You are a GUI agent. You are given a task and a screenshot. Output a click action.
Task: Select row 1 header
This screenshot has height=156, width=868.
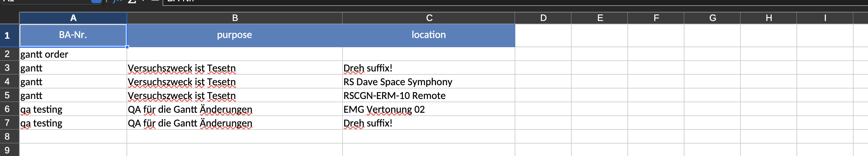pyautogui.click(x=8, y=35)
